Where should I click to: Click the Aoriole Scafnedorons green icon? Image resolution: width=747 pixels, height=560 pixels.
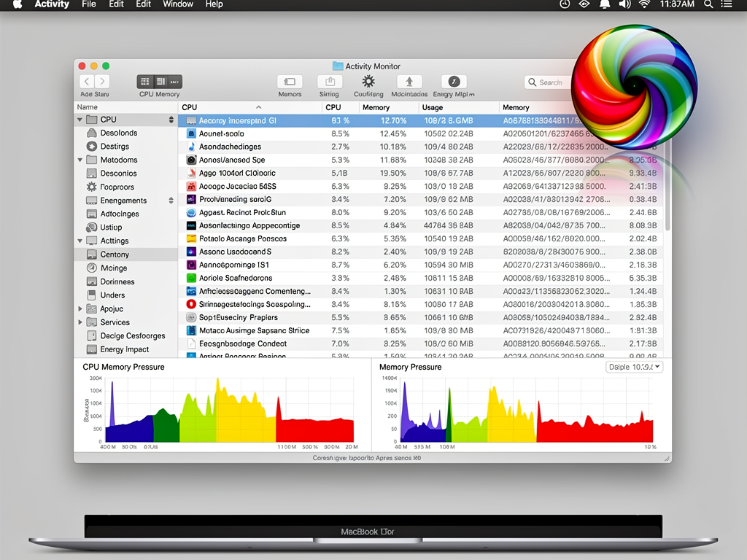click(x=191, y=278)
